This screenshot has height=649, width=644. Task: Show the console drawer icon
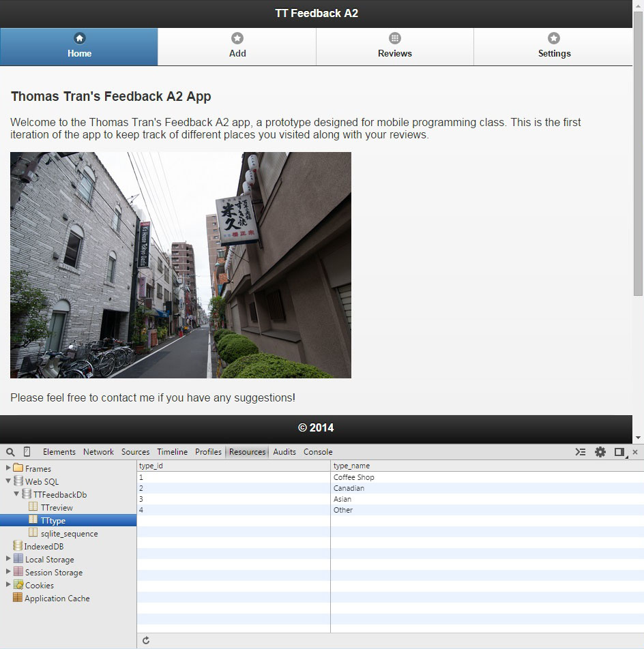(x=581, y=452)
